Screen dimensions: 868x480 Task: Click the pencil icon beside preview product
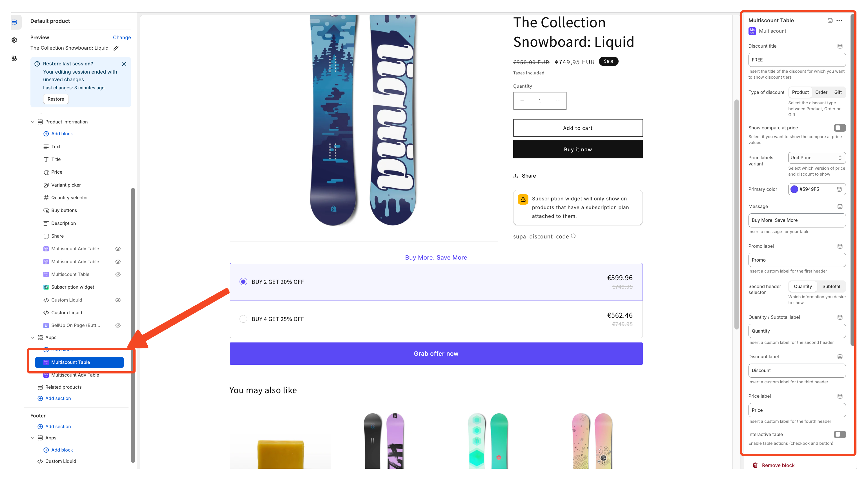tap(116, 48)
